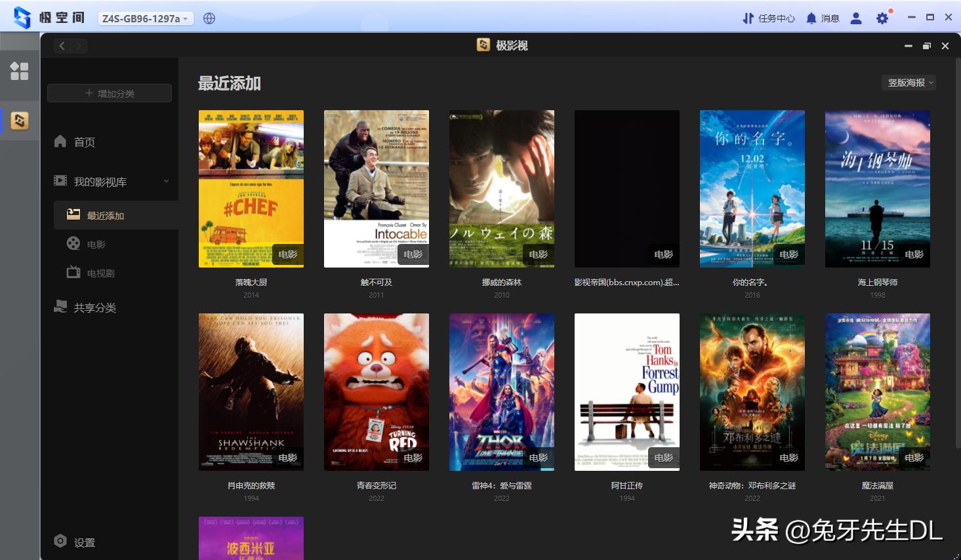The width and height of the screenshot is (961, 560).
Task: Open the user account icon
Action: (x=856, y=18)
